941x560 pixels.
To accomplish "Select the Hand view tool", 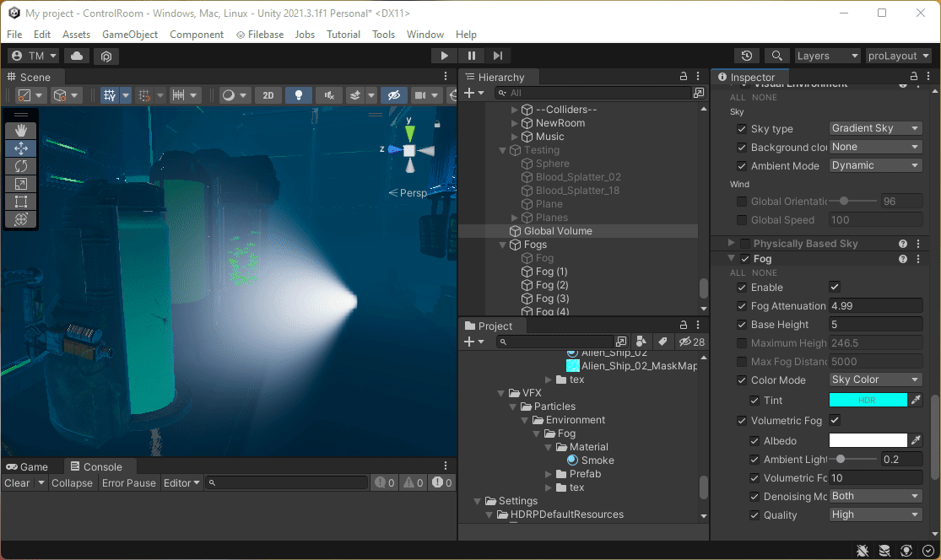I will (21, 130).
